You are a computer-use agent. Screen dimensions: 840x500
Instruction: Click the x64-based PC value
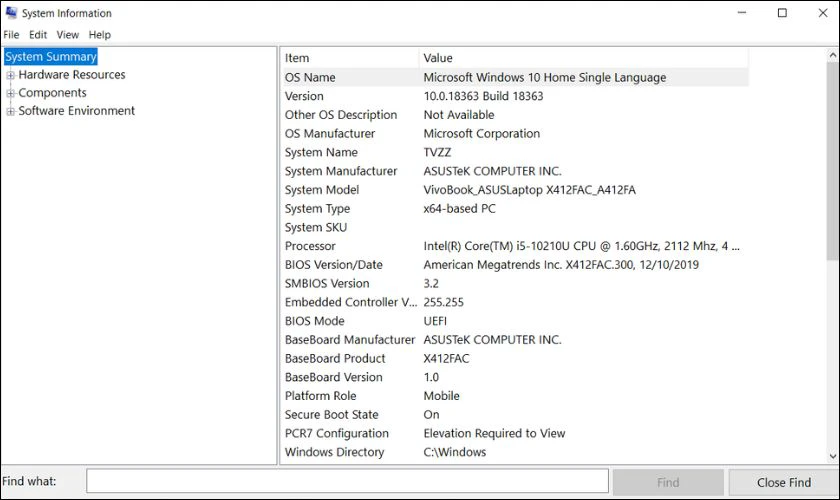click(x=460, y=208)
